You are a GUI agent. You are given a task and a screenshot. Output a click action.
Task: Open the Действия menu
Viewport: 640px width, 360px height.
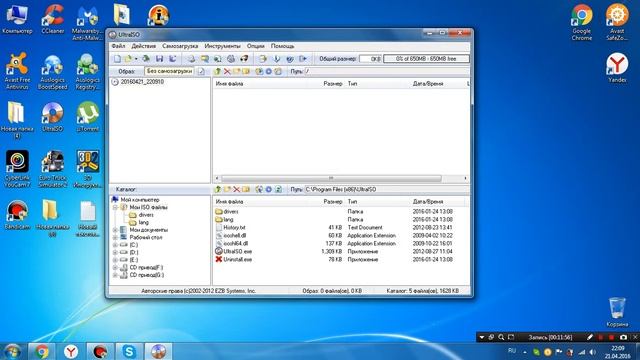coord(143,46)
